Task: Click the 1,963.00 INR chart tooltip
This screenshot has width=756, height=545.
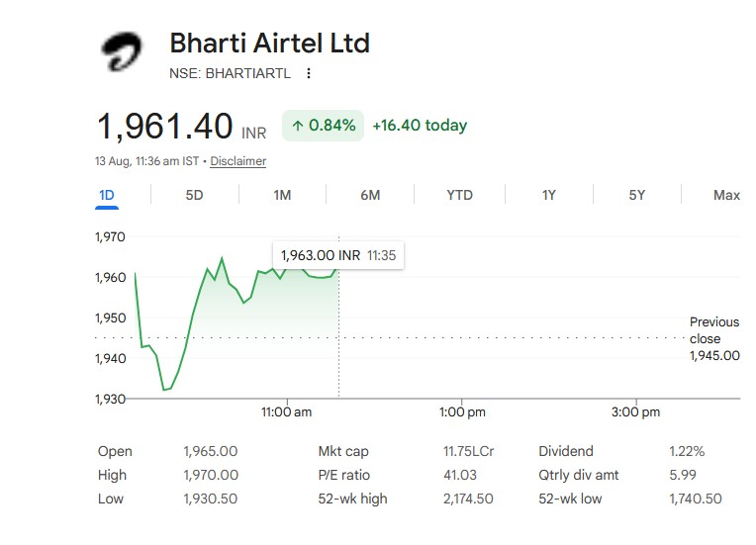Action: click(x=338, y=255)
